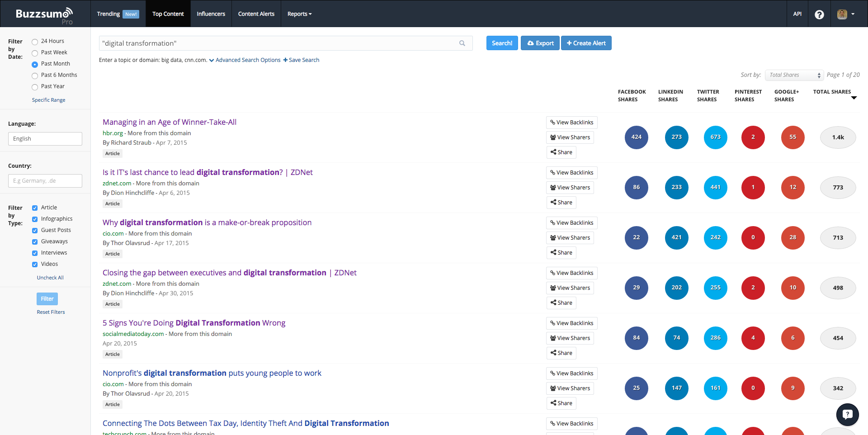Click Facebook shares 25 circle

click(636, 388)
